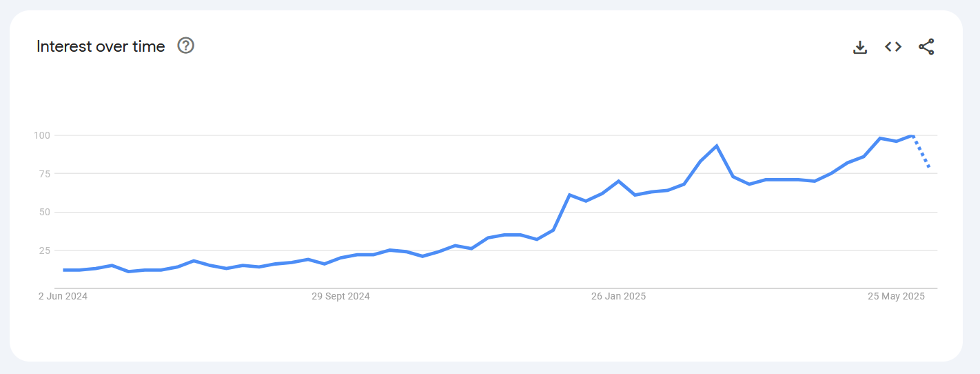Image resolution: width=980 pixels, height=374 pixels.
Task: Select the 2 Jun 2024 date label
Action: pyautogui.click(x=63, y=297)
